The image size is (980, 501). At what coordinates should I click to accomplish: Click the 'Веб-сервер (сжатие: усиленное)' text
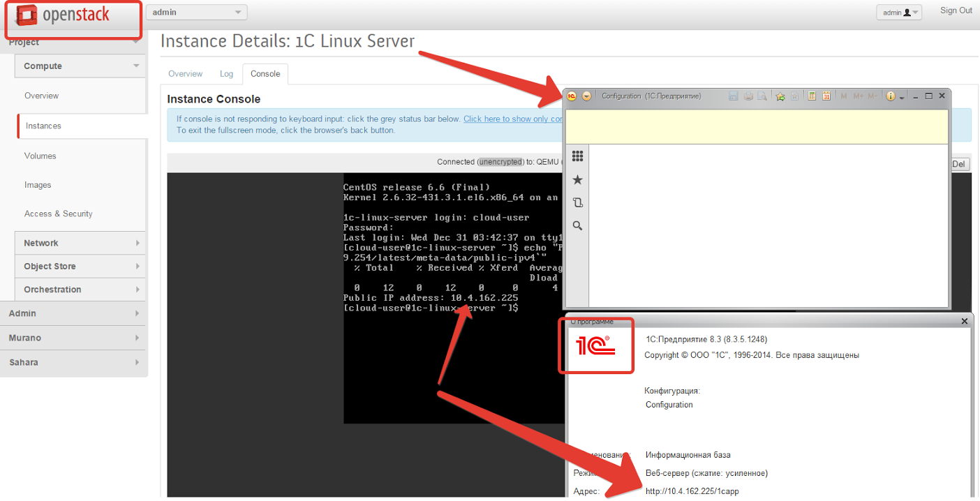pos(706,473)
